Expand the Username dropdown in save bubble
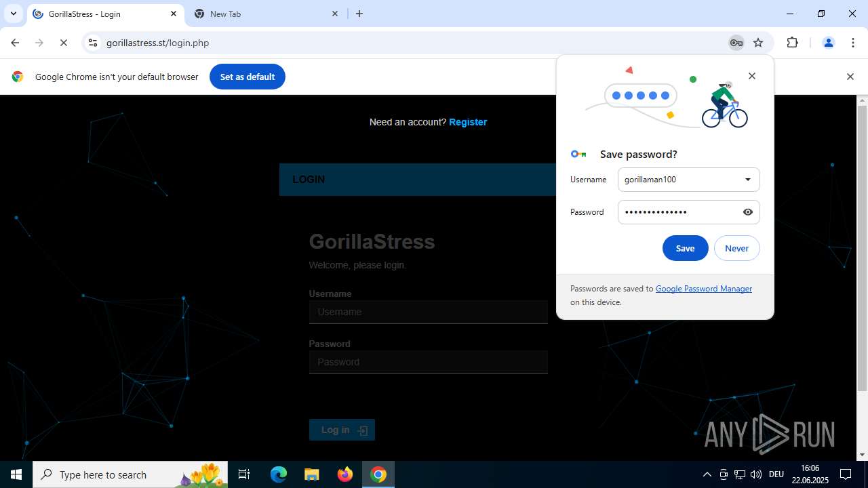868x488 pixels. pos(747,180)
